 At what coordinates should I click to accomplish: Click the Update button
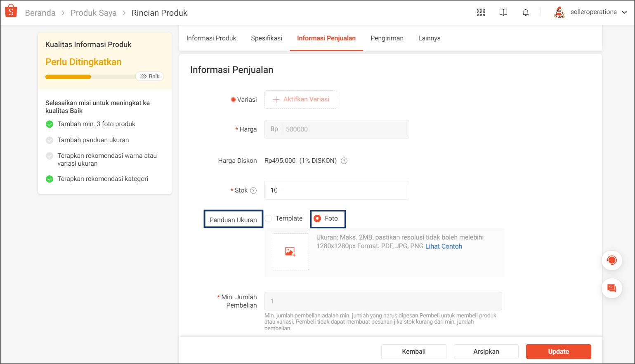click(558, 351)
